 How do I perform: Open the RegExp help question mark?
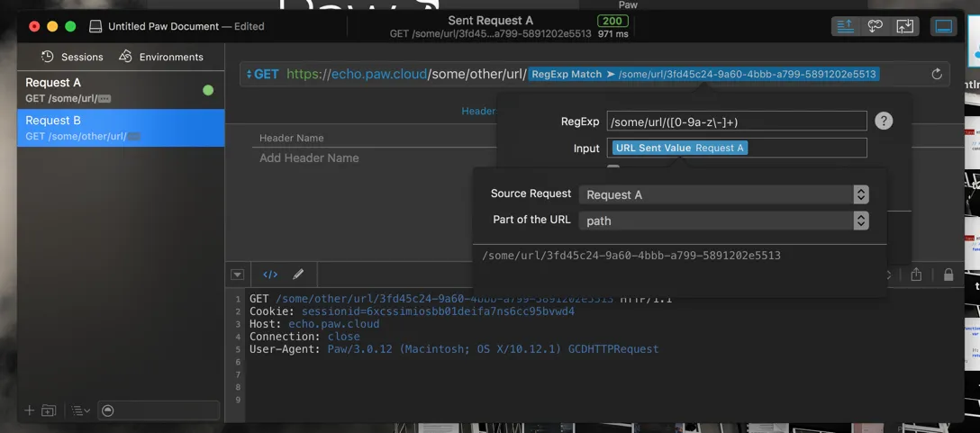pyautogui.click(x=883, y=122)
